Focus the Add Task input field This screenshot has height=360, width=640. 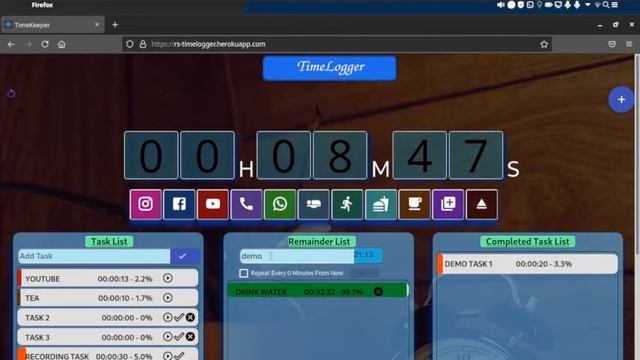click(94, 256)
